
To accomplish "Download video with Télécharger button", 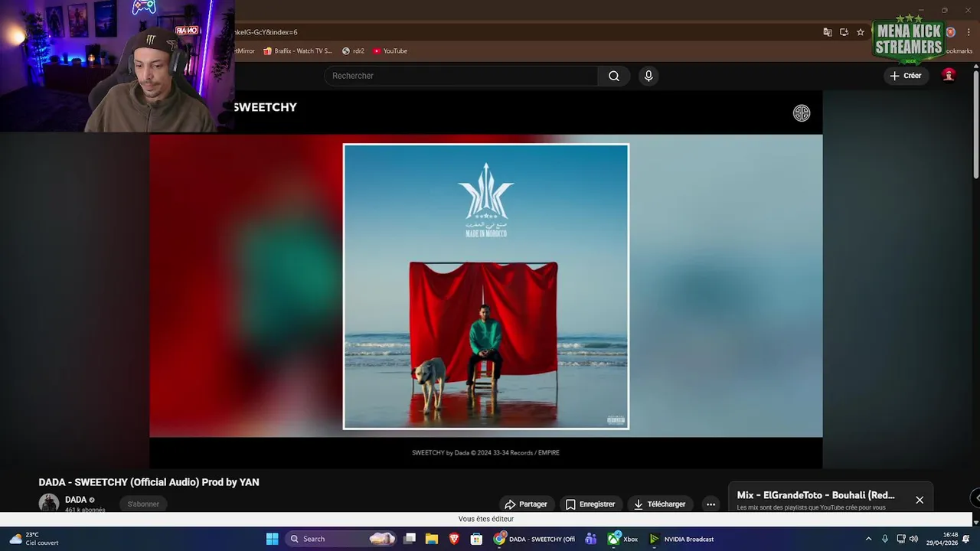I will click(x=660, y=504).
